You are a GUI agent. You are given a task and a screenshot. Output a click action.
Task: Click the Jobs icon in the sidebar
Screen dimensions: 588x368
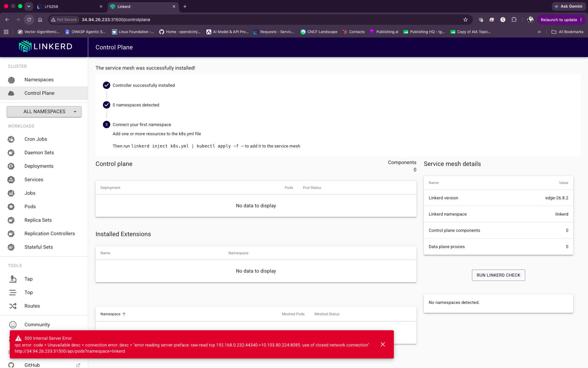[11, 193]
